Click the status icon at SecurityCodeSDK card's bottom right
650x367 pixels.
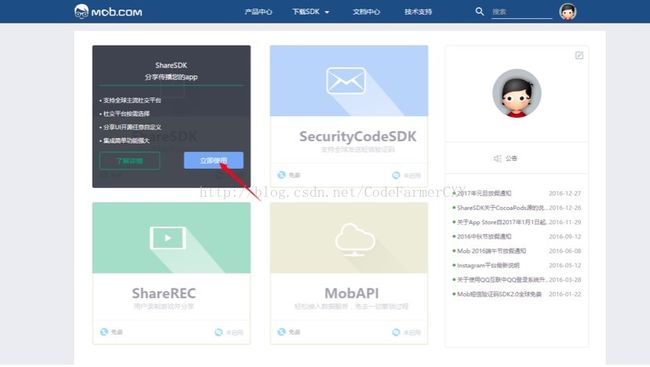coord(396,175)
